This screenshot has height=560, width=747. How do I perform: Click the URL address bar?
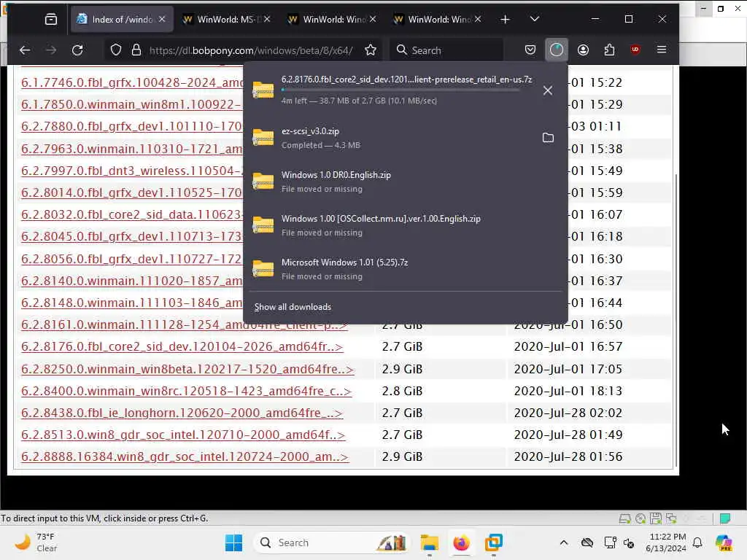(251, 50)
